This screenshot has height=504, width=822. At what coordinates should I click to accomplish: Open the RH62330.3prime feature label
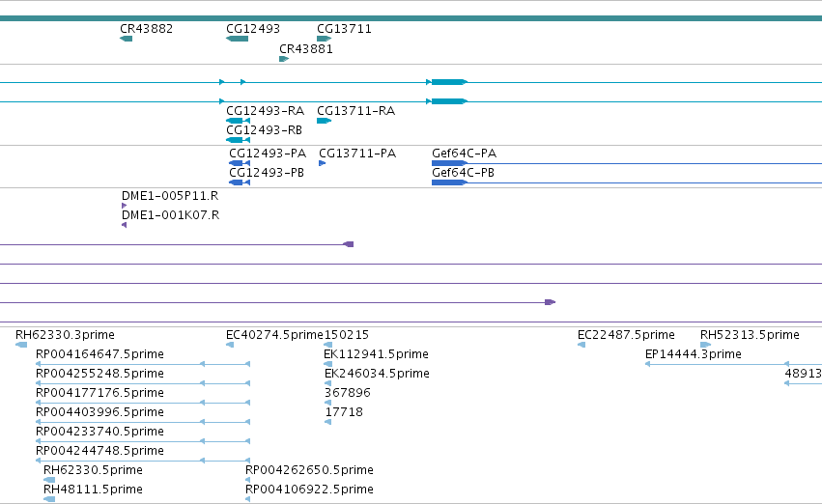[65, 335]
